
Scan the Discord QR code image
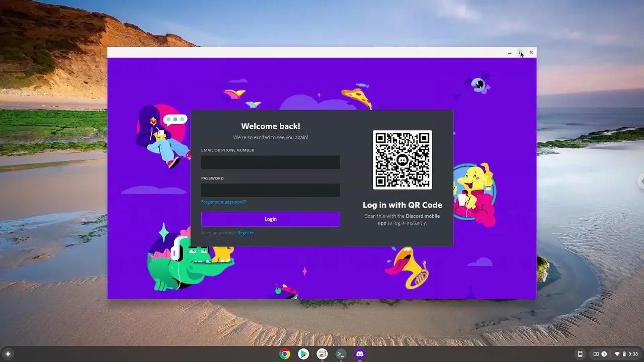point(402,160)
